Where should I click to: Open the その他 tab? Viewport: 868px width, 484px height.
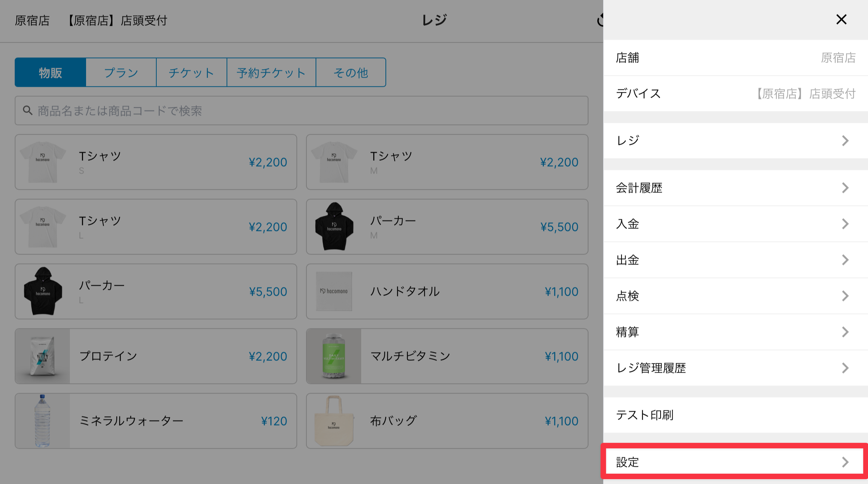click(351, 72)
